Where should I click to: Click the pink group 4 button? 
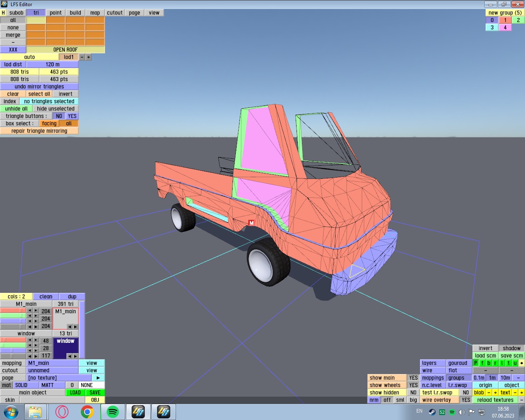[505, 27]
